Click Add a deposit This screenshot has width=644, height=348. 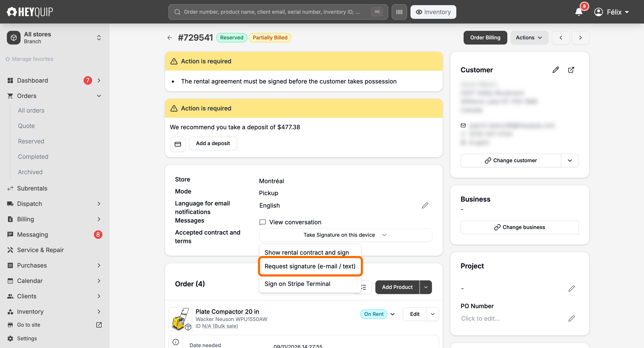coord(213,143)
